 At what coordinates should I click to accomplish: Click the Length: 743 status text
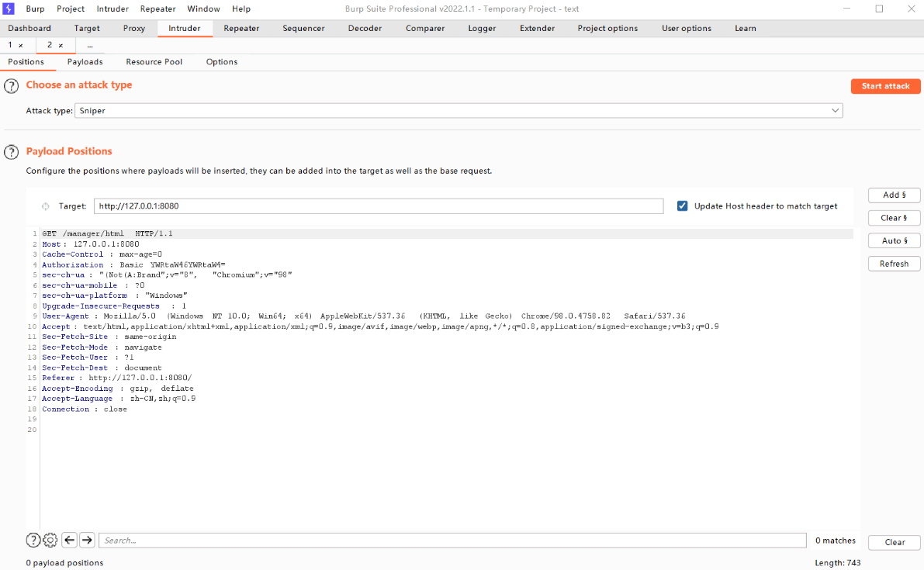click(x=837, y=563)
